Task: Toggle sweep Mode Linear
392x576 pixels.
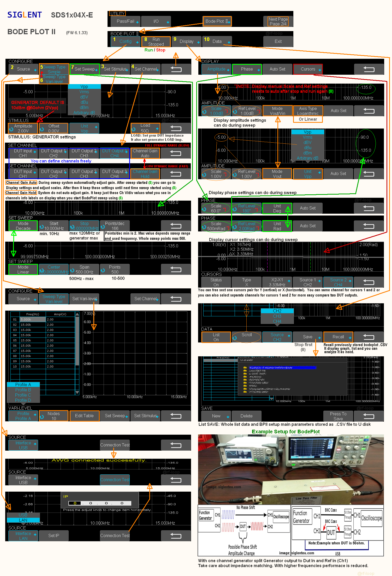Action: (23, 269)
